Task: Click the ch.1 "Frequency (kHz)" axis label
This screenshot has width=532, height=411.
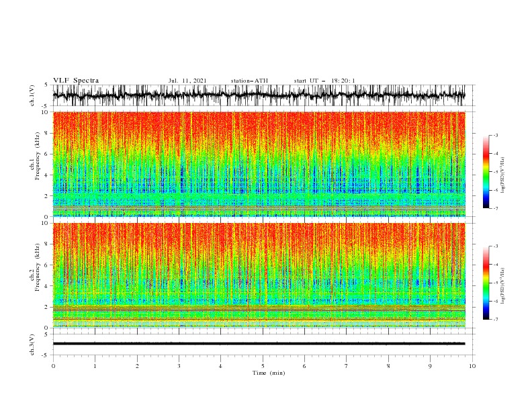Action: 38,156
